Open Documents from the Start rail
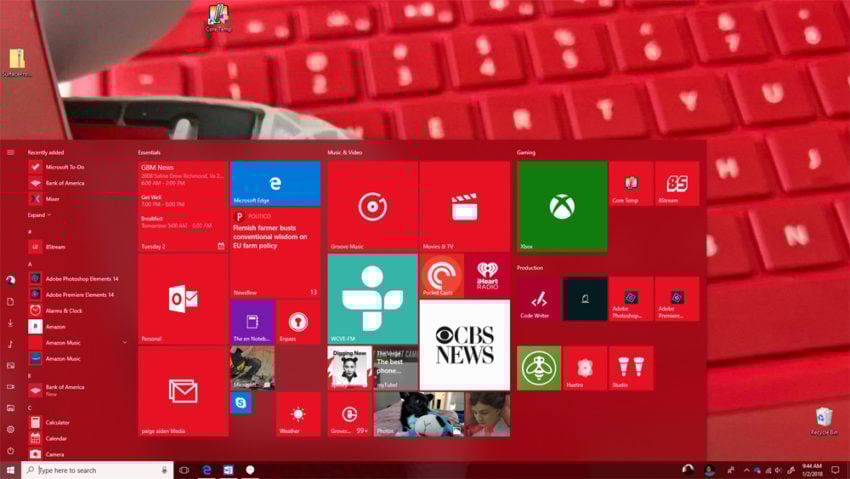Image resolution: width=850 pixels, height=479 pixels. 10,301
